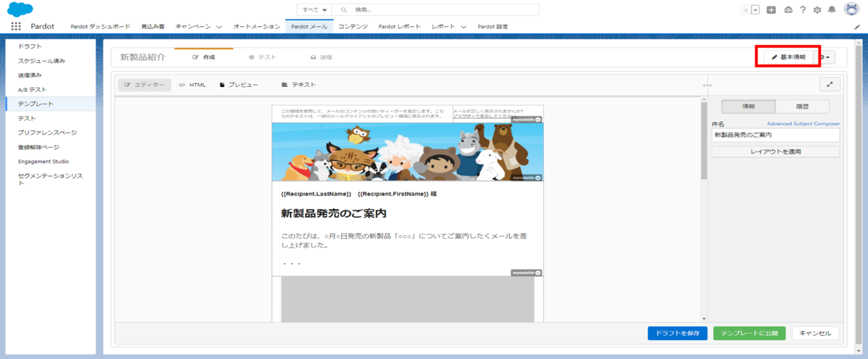
Task: Open スケジュール済み in the sidebar
Action: tap(42, 61)
